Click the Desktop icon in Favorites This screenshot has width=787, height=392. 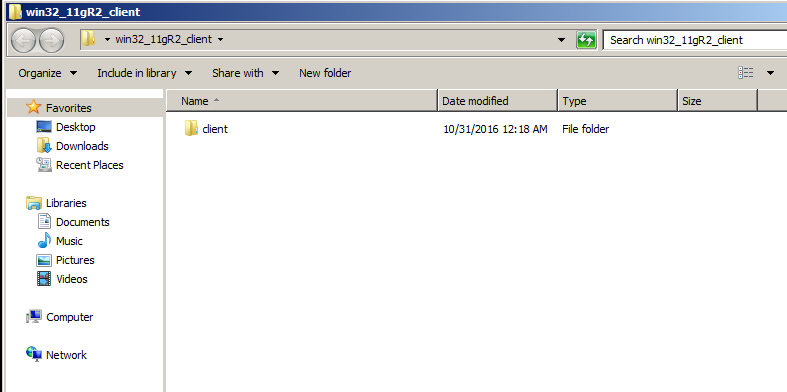(44, 126)
